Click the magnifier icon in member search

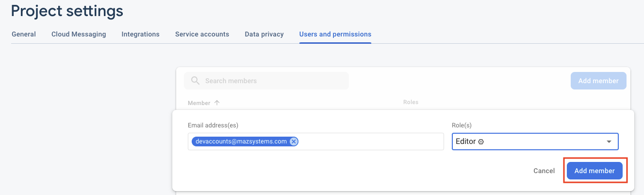196,81
